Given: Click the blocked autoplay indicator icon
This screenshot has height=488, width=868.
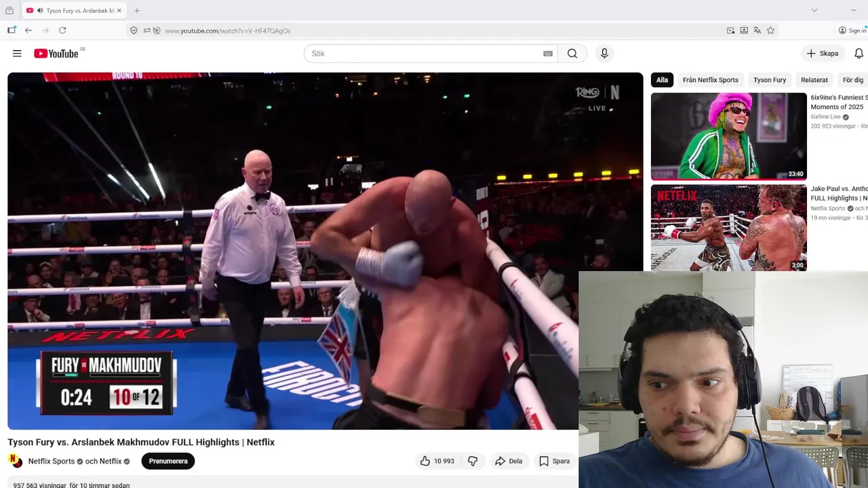Looking at the screenshot, I should coord(157,30).
